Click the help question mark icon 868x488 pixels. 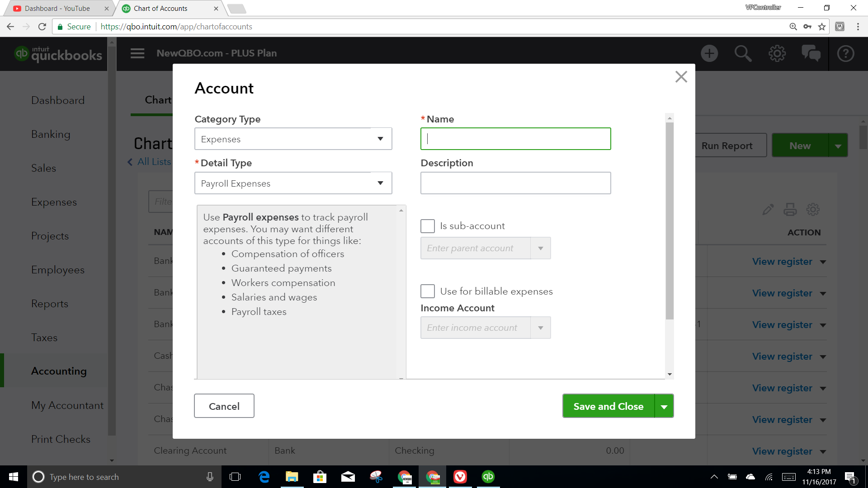click(845, 53)
